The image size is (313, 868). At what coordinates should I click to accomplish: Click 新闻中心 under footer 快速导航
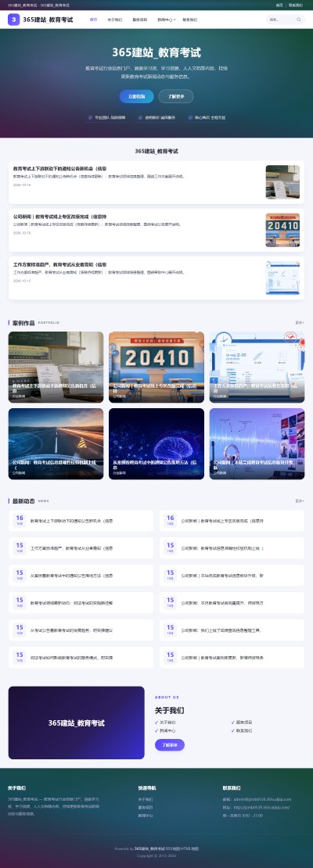pos(146,816)
